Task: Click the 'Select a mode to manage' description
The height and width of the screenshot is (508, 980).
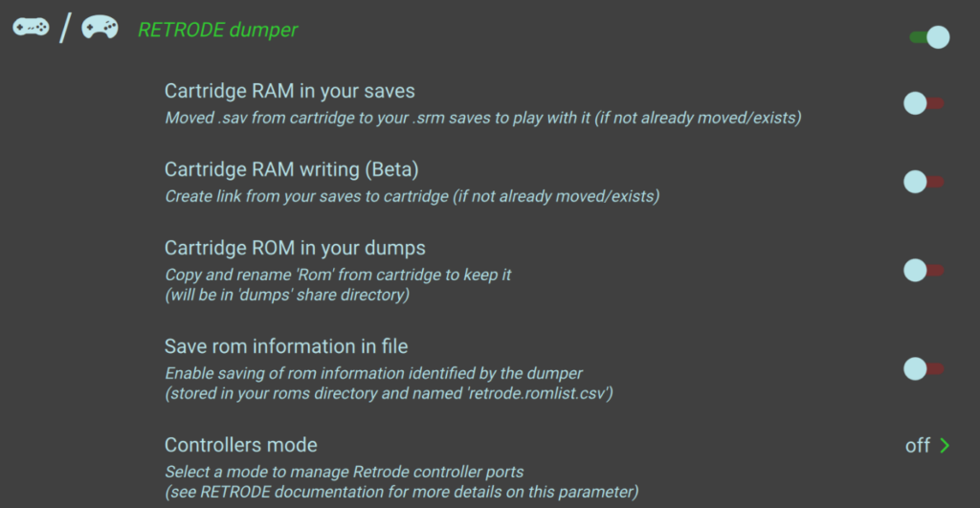Action: 344,472
